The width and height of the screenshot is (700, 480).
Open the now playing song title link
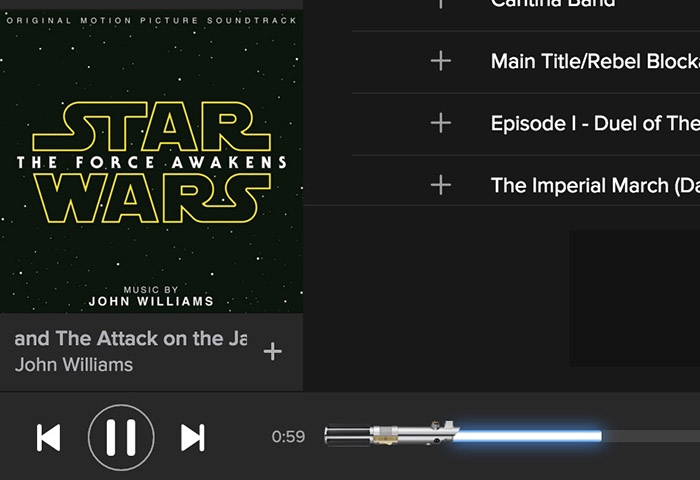coord(130,338)
